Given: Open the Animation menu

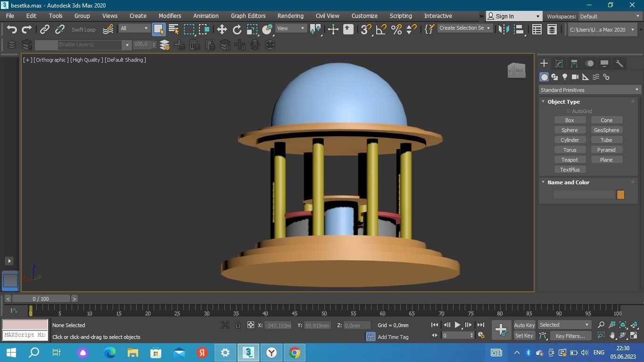Looking at the screenshot, I should (206, 16).
